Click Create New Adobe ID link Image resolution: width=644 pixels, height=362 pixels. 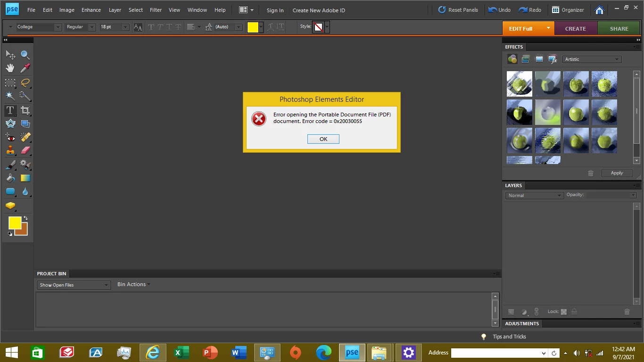(x=319, y=10)
